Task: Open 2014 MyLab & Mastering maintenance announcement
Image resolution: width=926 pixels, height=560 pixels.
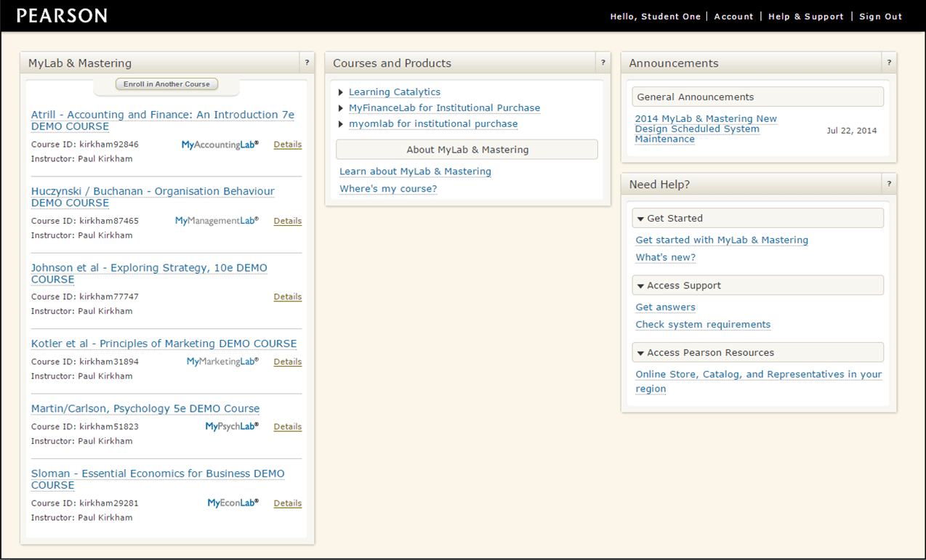Action: coord(706,129)
